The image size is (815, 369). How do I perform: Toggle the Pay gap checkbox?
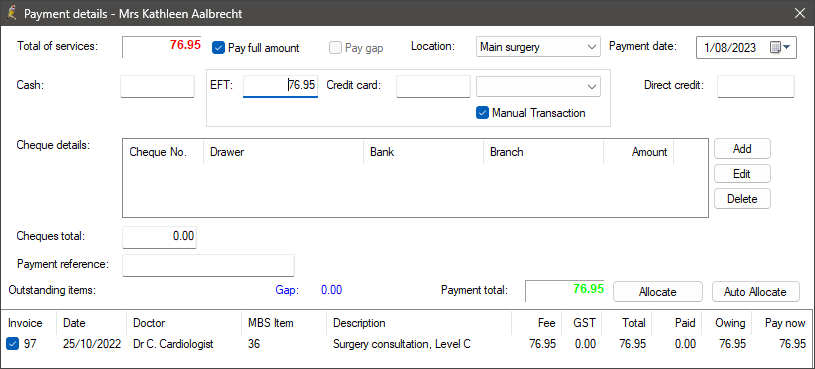pyautogui.click(x=336, y=48)
